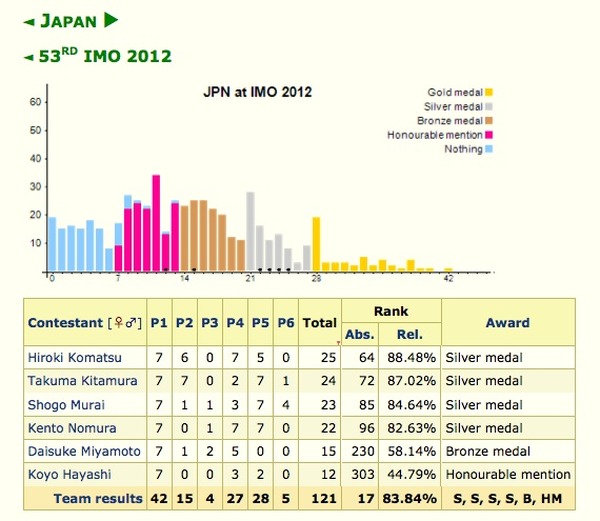Screen dimensions: 600x521
Task: Click the Team results row label
Action: pos(98,498)
